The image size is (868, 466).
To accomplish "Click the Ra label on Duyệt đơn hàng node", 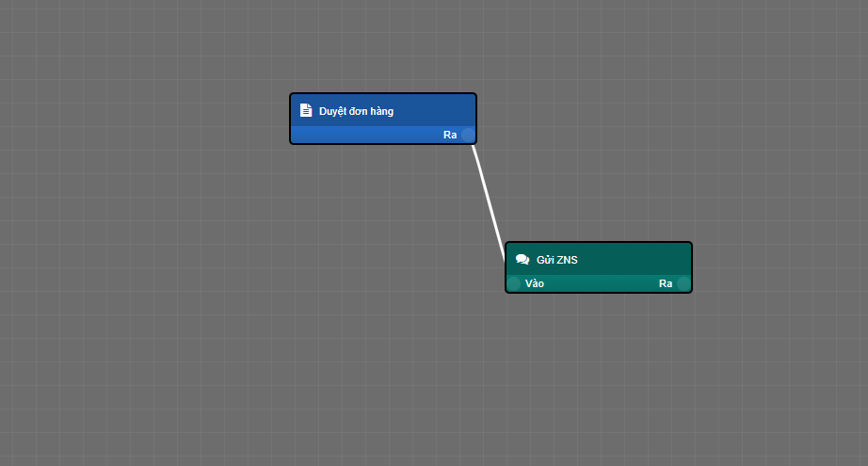I will (450, 135).
